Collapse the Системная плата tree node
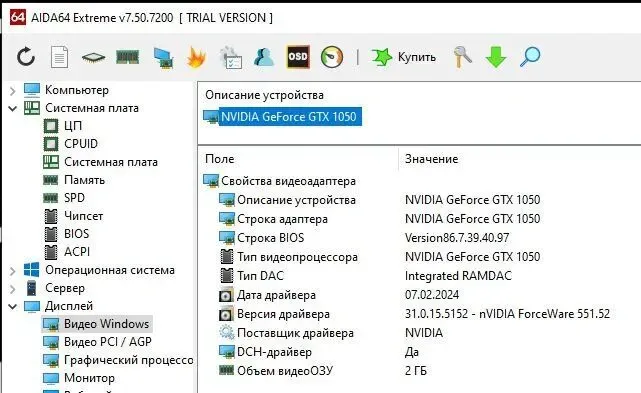 [13, 108]
